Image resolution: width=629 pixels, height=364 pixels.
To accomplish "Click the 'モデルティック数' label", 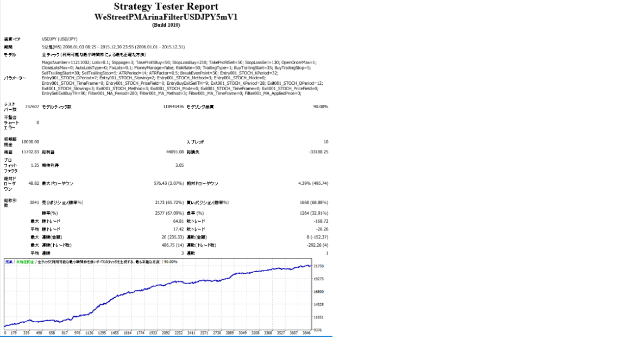I will click(56, 106).
